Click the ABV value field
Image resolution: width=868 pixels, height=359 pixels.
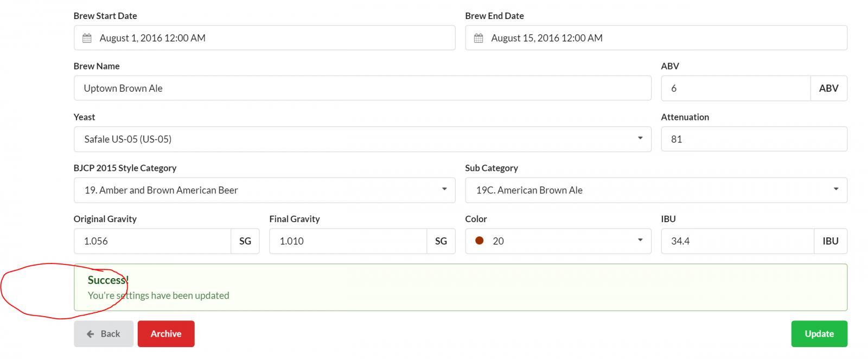(x=736, y=88)
